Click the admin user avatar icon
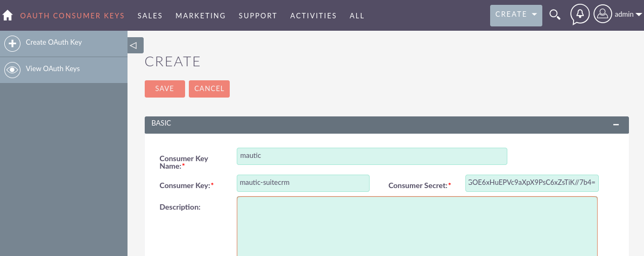The width and height of the screenshot is (644, 256). click(603, 15)
